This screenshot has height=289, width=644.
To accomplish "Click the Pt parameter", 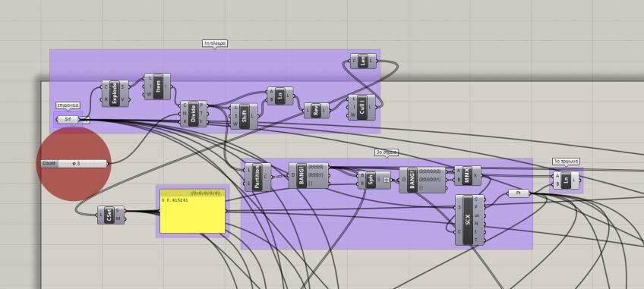I will click(519, 193).
